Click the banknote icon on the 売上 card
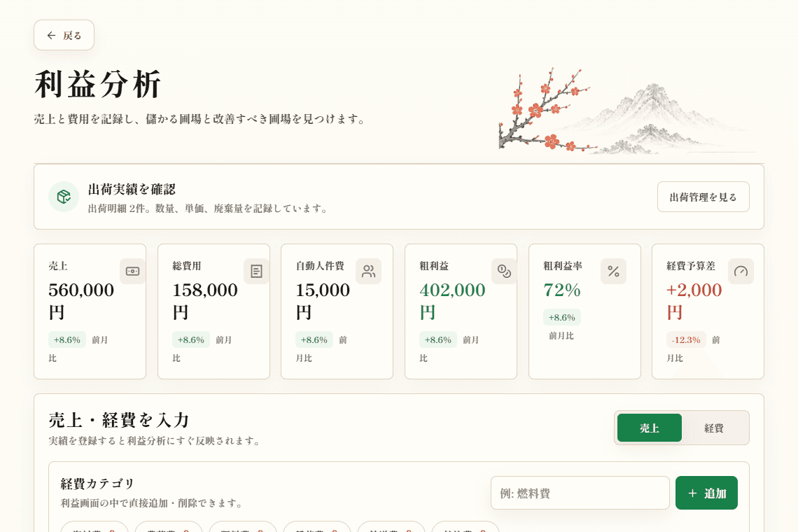 [x=132, y=272]
